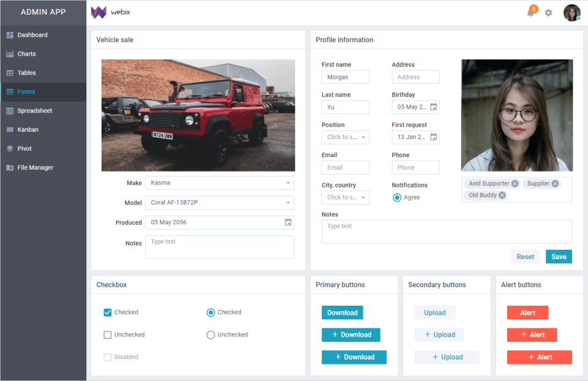Image resolution: width=588 pixels, height=381 pixels.
Task: Uncheck the 'Checked' checkbox
Action: 108,312
